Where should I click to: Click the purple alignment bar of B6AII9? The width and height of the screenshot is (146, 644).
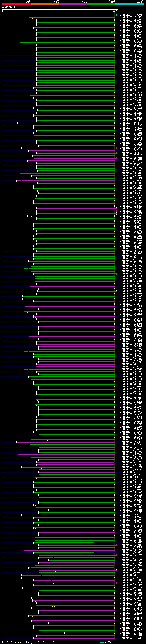tap(66, 123)
